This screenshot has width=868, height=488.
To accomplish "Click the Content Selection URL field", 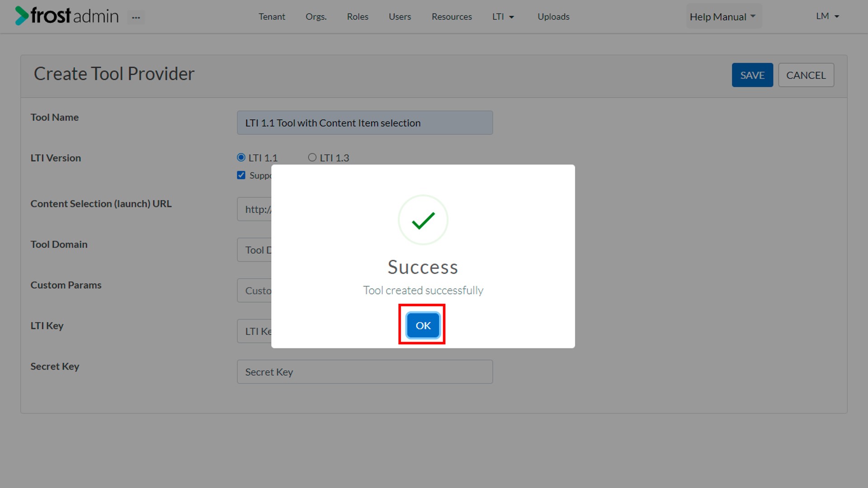I will [x=254, y=209].
